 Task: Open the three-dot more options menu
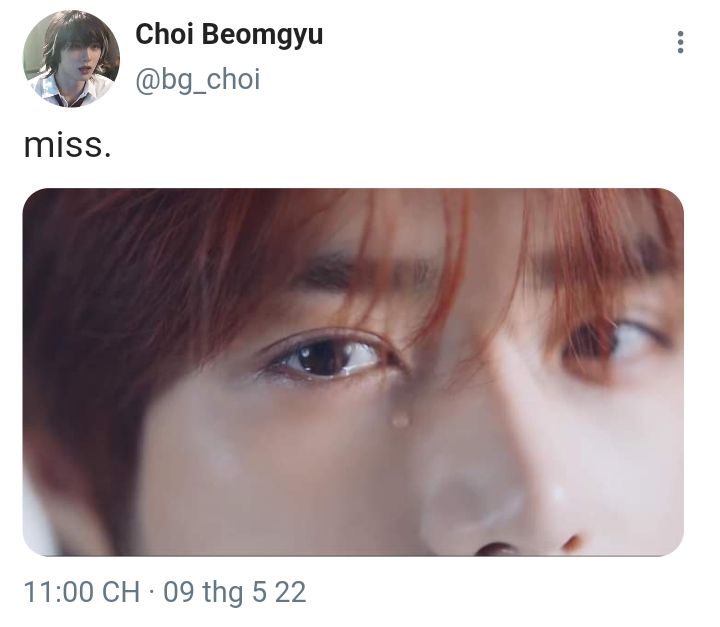click(x=680, y=42)
